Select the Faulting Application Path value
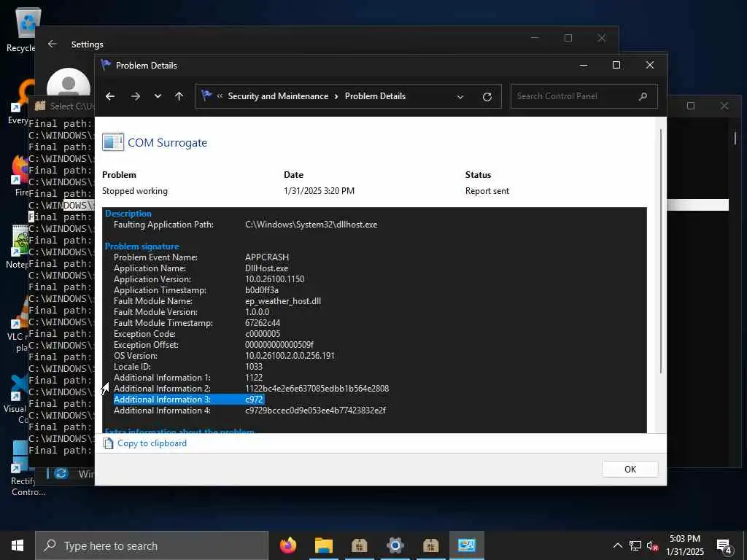 tap(311, 225)
